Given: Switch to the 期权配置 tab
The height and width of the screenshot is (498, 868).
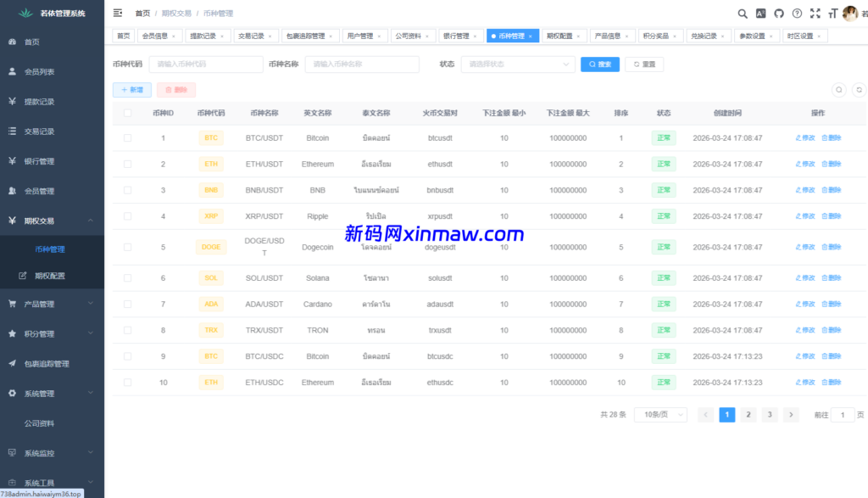Looking at the screenshot, I should (564, 36).
